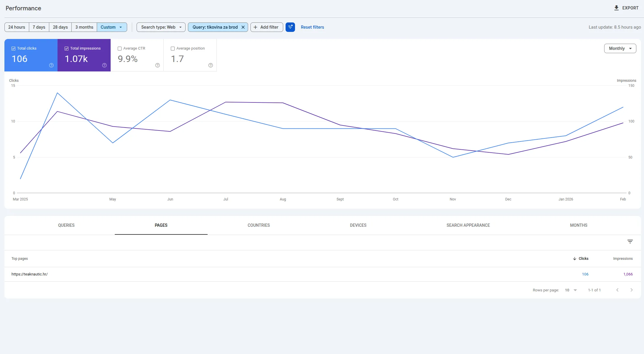Switch to the DEVICES tab
Viewport: 644px width, 354px height.
tap(358, 225)
